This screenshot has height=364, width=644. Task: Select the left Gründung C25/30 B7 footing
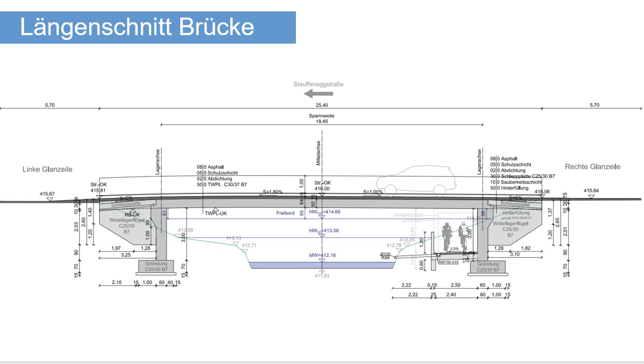pos(156,267)
